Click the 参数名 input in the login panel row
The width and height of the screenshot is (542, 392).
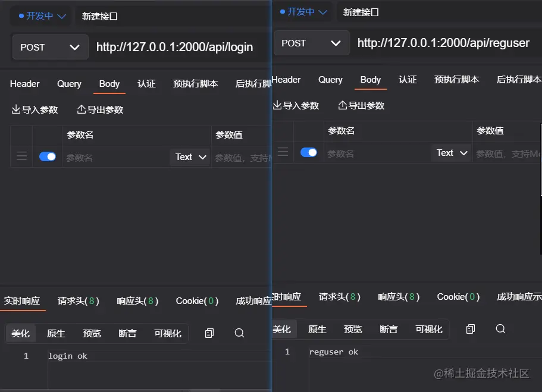117,157
